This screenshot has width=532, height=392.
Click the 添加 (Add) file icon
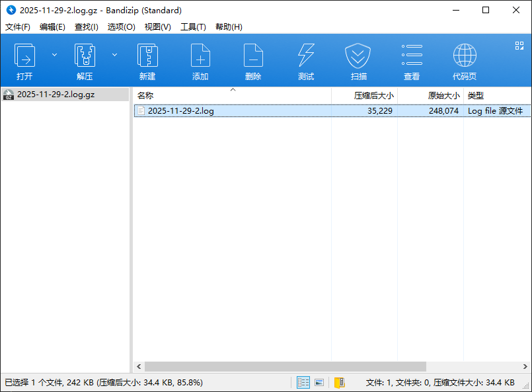click(200, 56)
